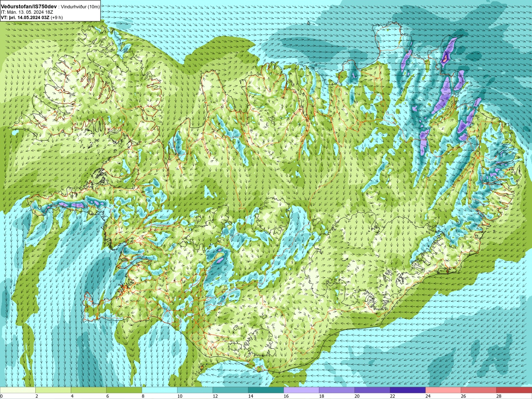532x399 pixels.
Task: Click the 'Vindurhviður (10m)' parameter label
Action: 80,7
